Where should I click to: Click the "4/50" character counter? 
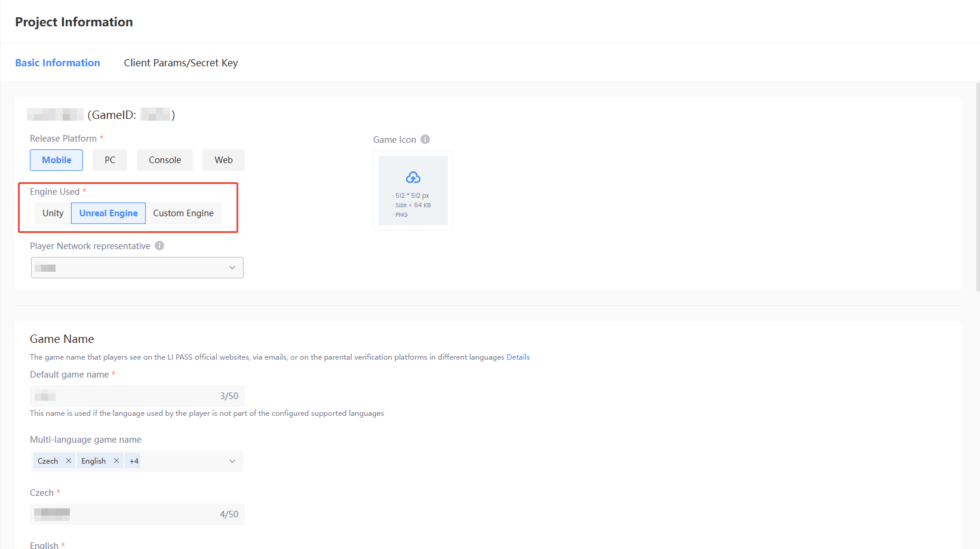(x=229, y=514)
